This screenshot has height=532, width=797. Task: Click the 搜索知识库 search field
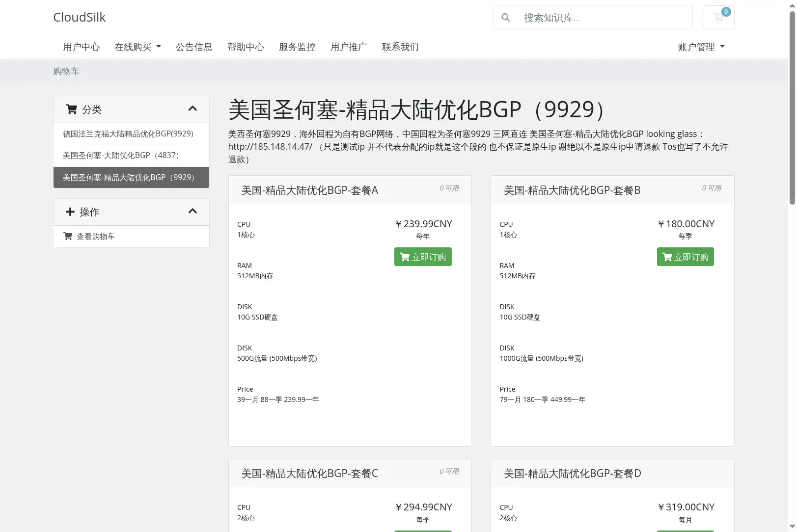[x=605, y=18]
